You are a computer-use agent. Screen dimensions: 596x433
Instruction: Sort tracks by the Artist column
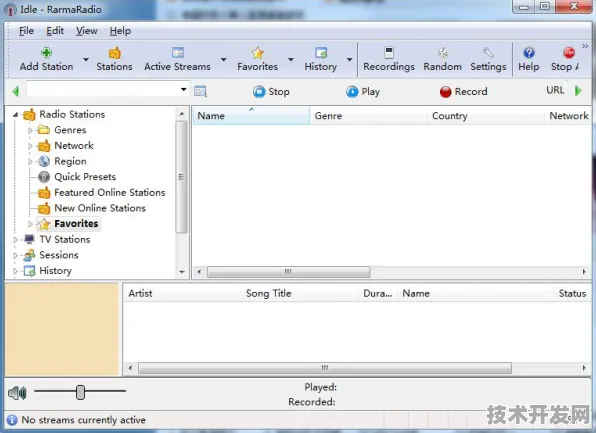pos(182,293)
